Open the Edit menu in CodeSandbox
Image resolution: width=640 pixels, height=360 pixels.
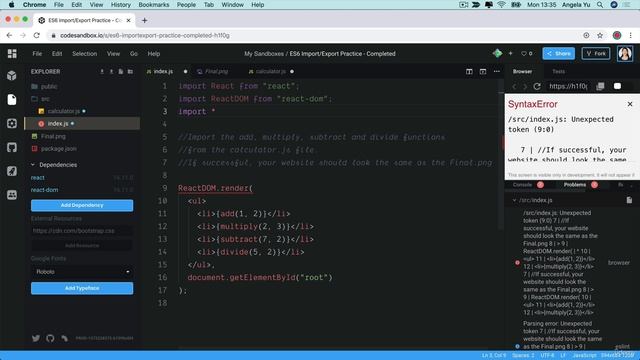57,53
